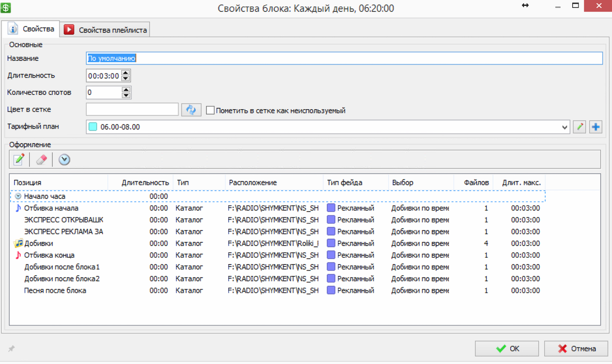The height and width of the screenshot is (364, 612).
Task: Select the Отбивка начала row
Action: (x=278, y=208)
